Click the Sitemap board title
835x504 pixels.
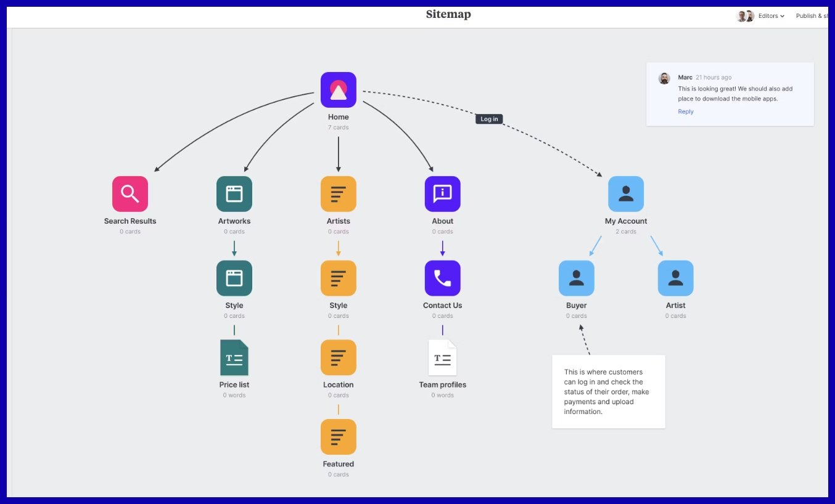(x=448, y=15)
